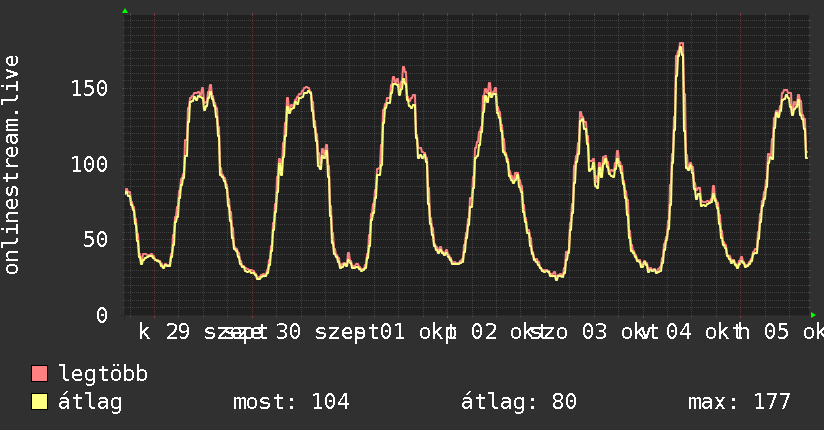
Task: Click the x-axis date label 05
Action: [x=777, y=332]
